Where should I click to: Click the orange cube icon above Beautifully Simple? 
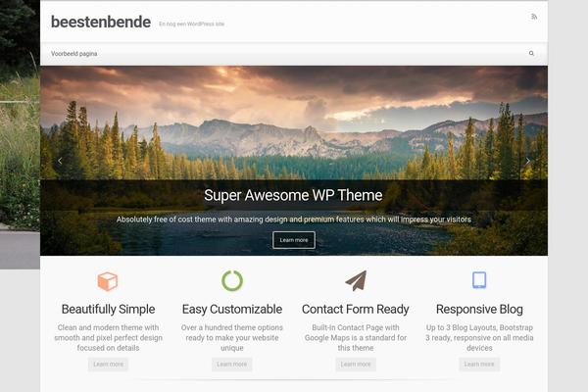(108, 281)
